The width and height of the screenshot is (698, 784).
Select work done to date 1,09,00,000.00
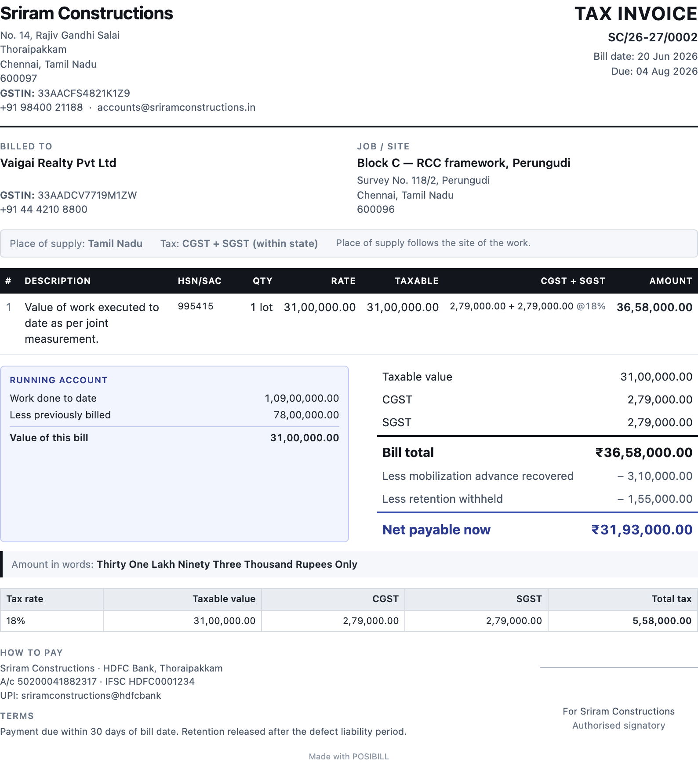point(302,398)
